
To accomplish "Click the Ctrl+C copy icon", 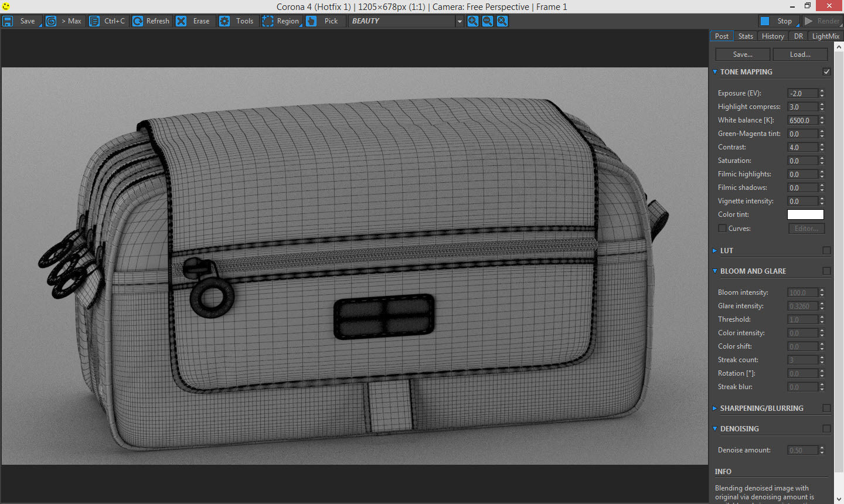I will [x=94, y=21].
